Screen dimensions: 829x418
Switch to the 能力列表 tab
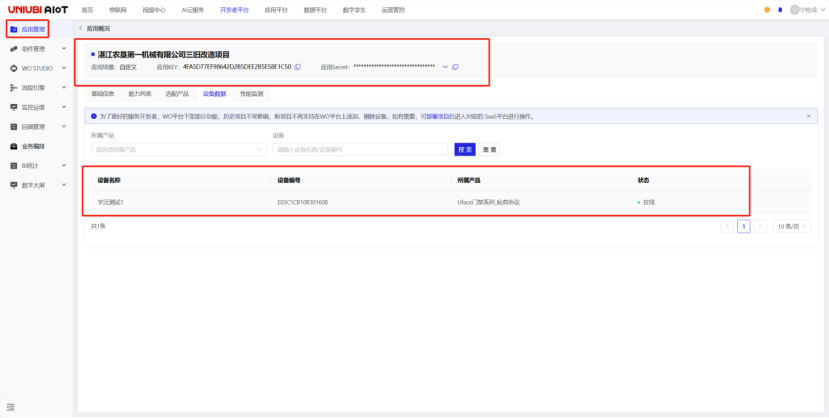pos(140,94)
